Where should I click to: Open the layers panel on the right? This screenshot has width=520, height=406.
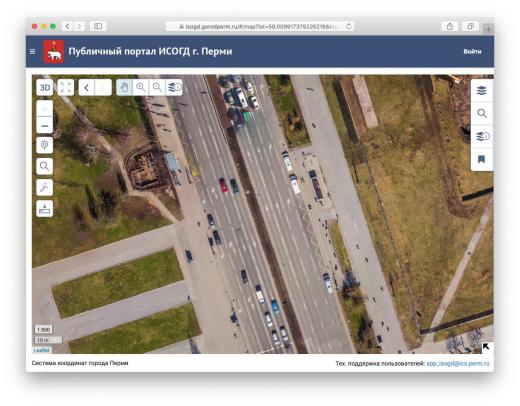coord(482,91)
